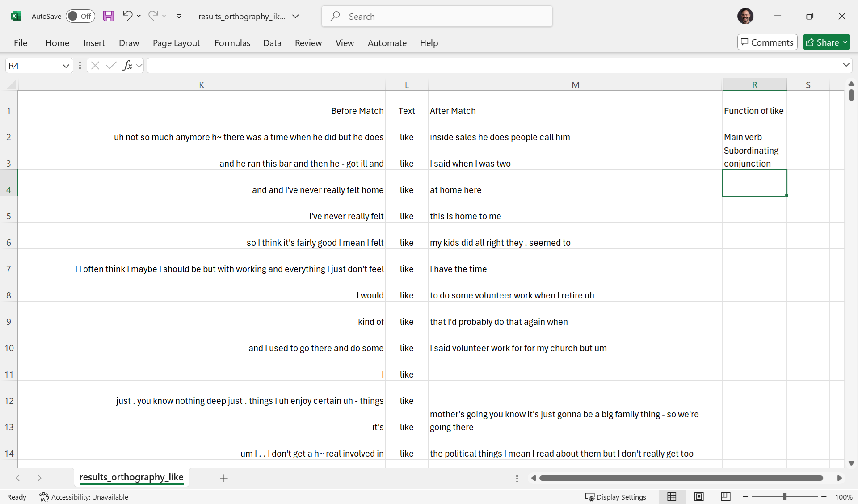Click the Accessibility status icon
Image resolution: width=858 pixels, height=504 pixels.
tap(44, 497)
